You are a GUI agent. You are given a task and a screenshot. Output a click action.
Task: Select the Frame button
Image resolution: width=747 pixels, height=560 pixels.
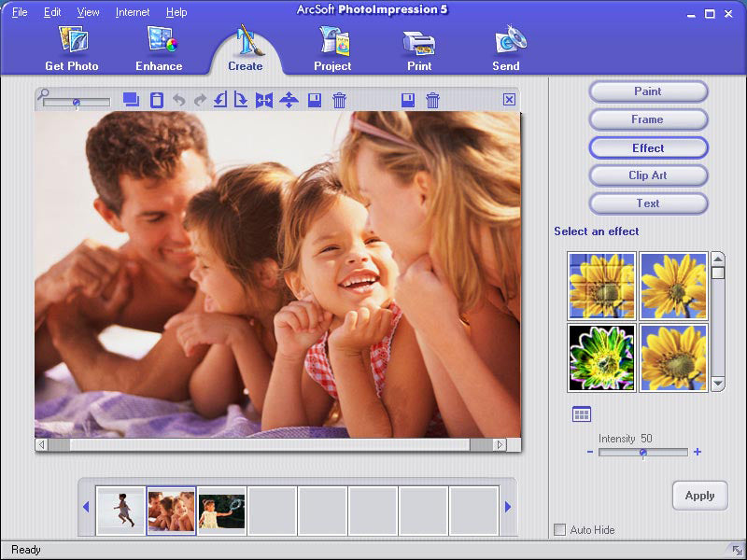tap(648, 119)
